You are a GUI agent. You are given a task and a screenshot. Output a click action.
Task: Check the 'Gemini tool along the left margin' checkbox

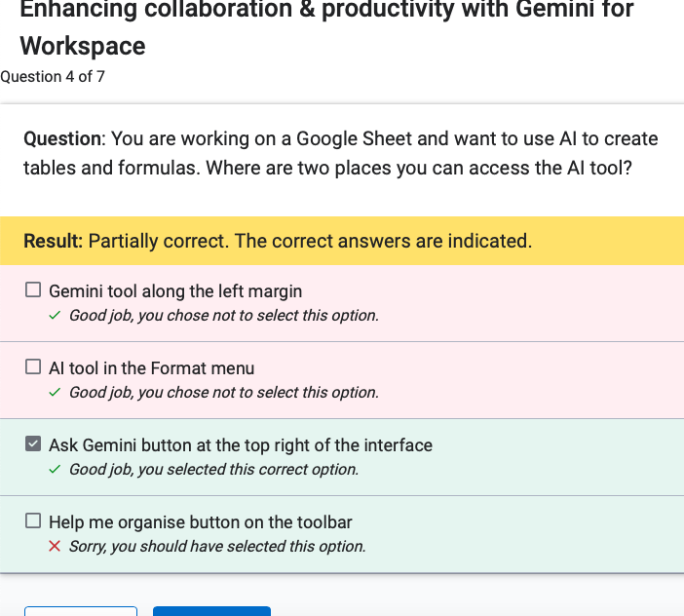[33, 290]
